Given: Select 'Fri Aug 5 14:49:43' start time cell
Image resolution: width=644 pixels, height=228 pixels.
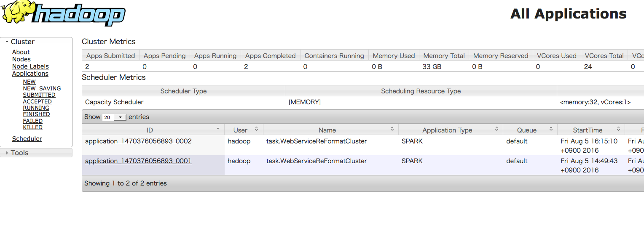Looking at the screenshot, I should (591, 166).
